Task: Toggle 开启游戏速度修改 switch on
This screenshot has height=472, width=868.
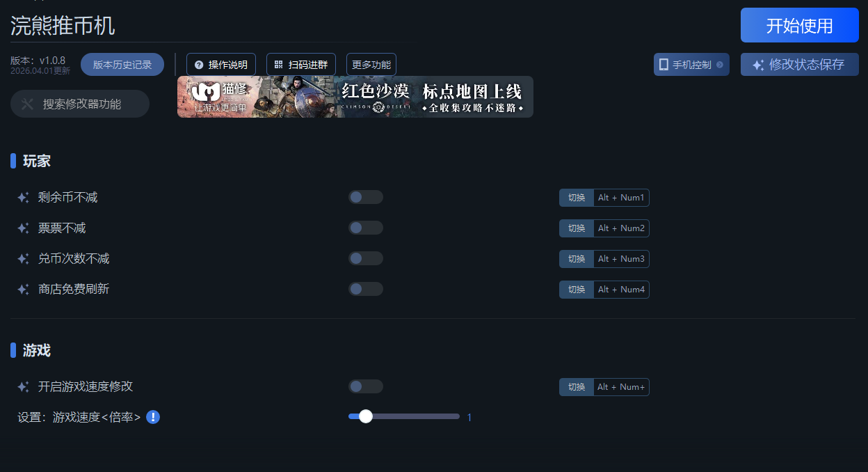Action: coord(365,387)
